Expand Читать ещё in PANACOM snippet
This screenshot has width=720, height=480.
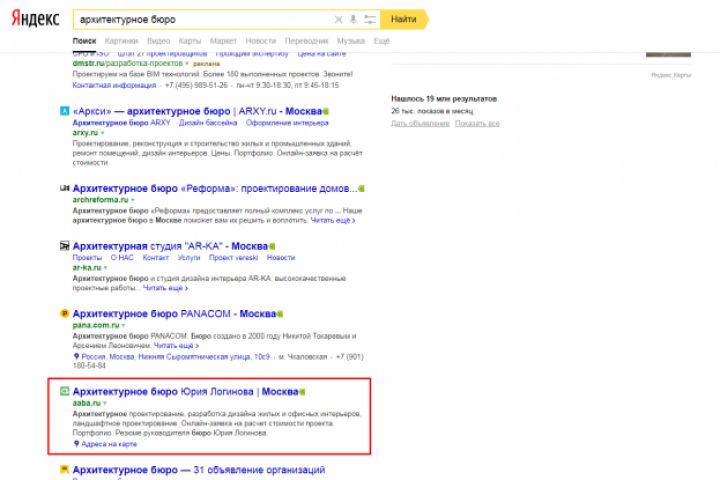[176, 345]
